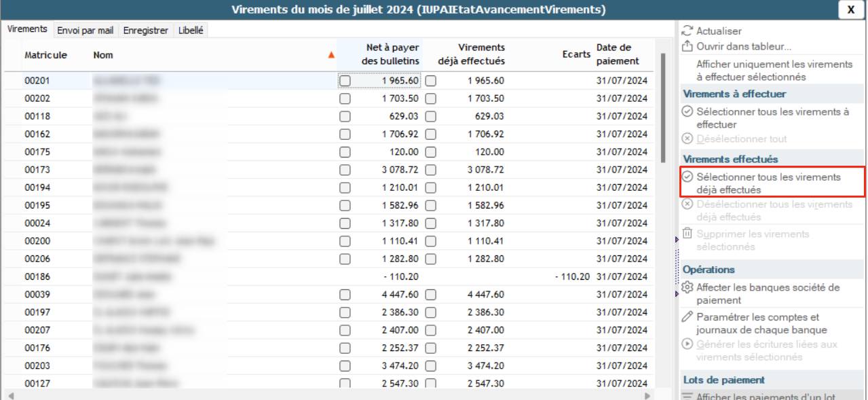Click the Actualiser refresh icon

[x=687, y=31]
